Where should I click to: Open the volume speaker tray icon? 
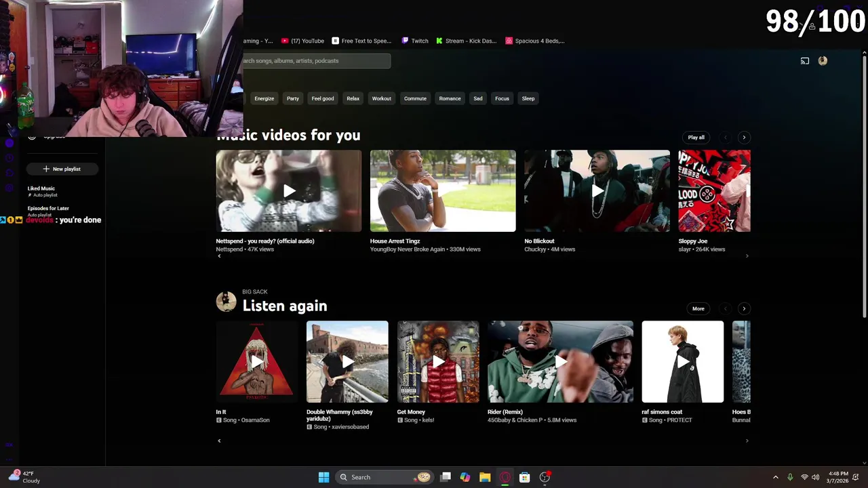tap(815, 477)
